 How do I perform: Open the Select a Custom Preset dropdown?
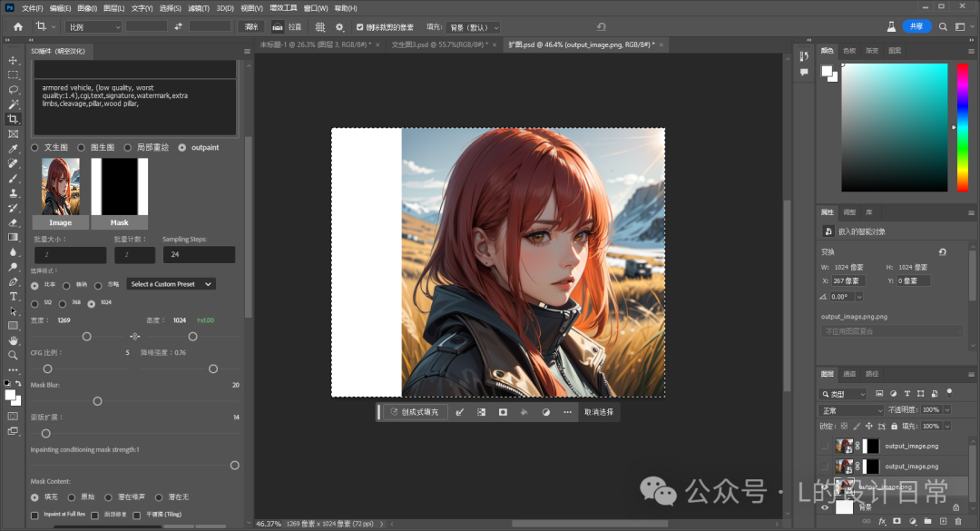pyautogui.click(x=171, y=283)
